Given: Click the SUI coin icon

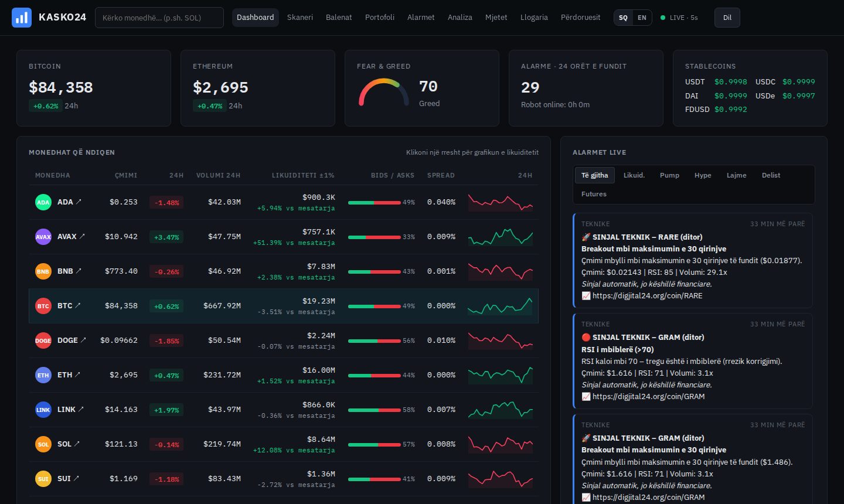Looking at the screenshot, I should point(43,479).
